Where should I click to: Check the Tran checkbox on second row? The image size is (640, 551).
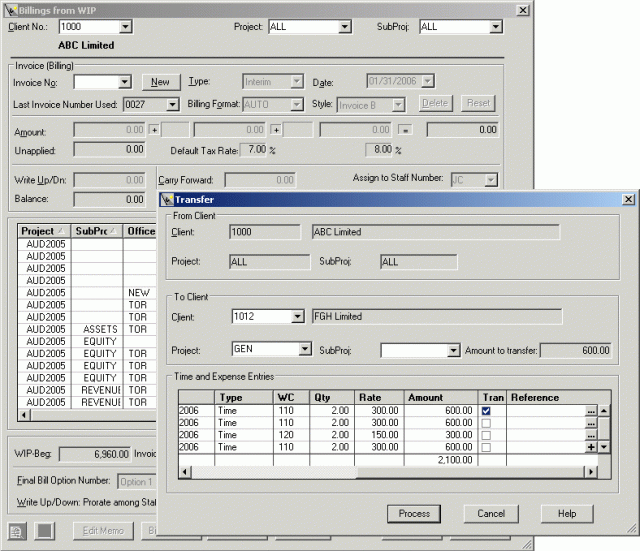[486, 423]
